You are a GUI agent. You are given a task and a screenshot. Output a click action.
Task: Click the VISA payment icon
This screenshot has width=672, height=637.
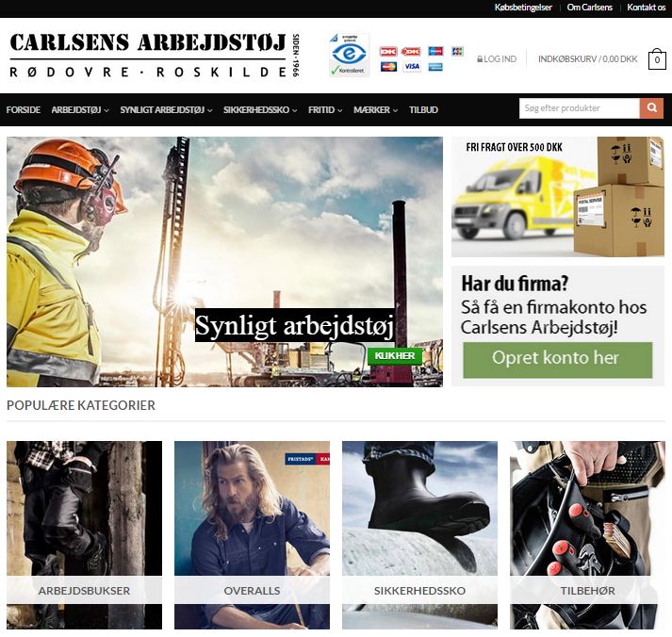[412, 66]
